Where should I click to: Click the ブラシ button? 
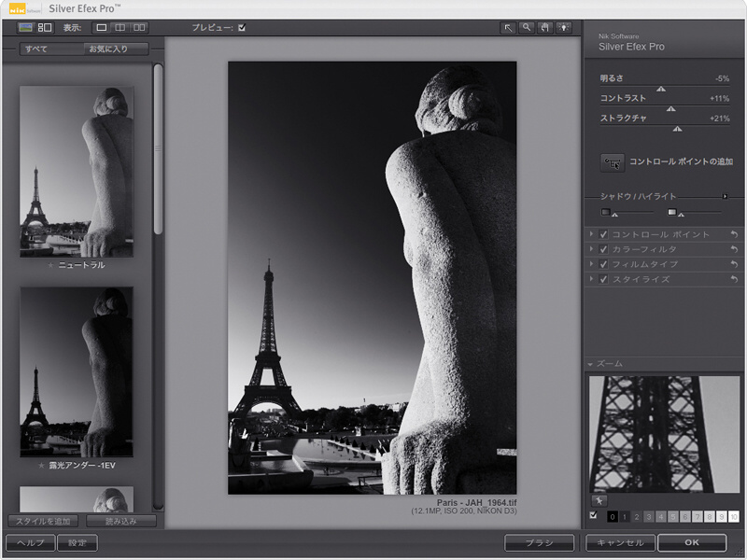tap(540, 542)
